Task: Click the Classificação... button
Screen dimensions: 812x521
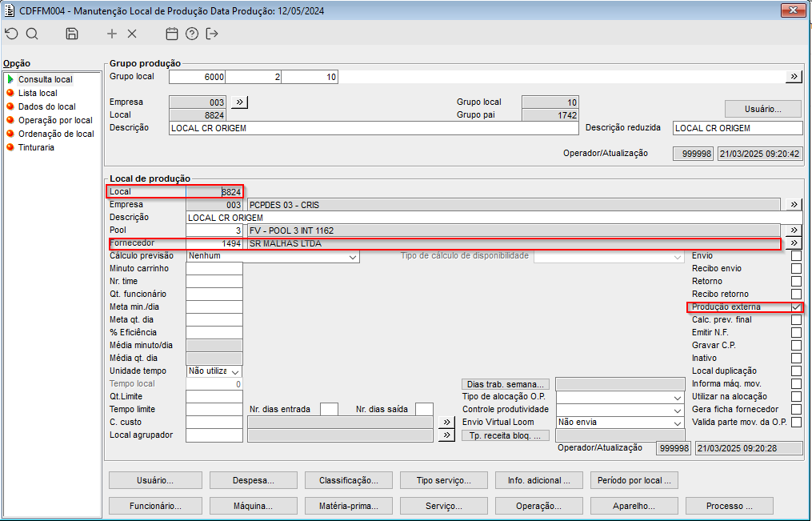Action: tap(349, 480)
